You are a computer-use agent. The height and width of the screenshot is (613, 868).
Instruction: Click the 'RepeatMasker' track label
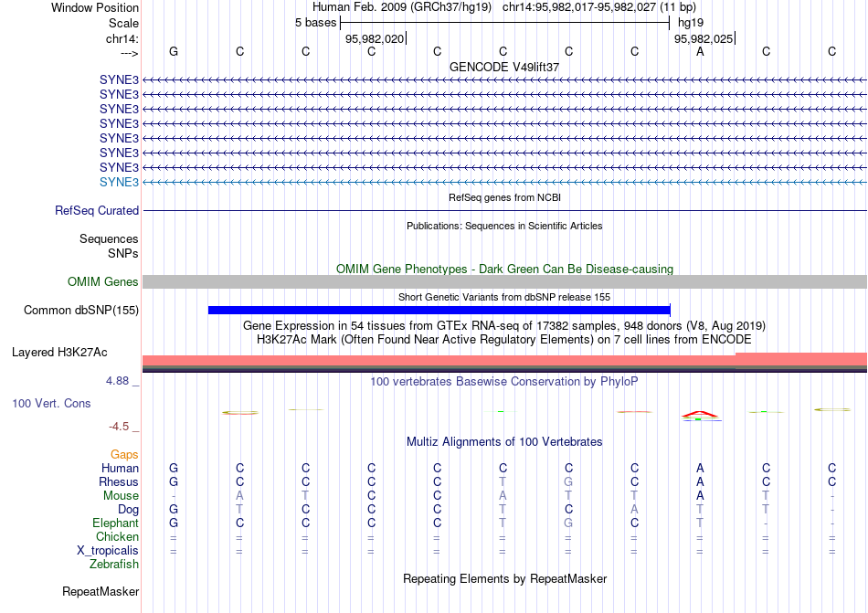101,591
